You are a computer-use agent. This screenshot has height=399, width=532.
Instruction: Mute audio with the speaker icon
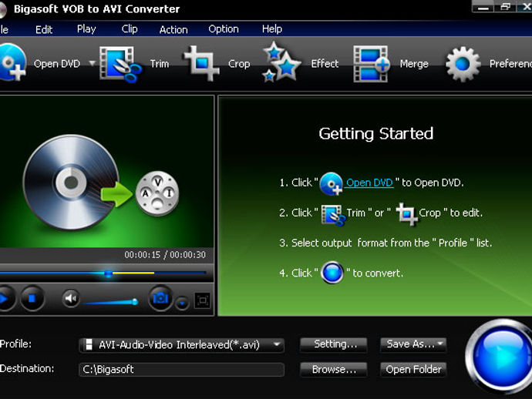point(71,298)
